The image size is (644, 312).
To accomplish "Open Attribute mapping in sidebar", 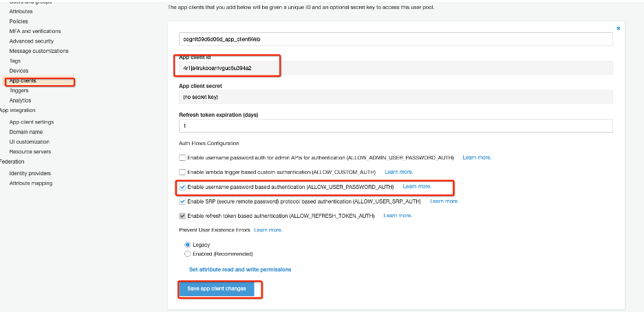I will point(30,183).
